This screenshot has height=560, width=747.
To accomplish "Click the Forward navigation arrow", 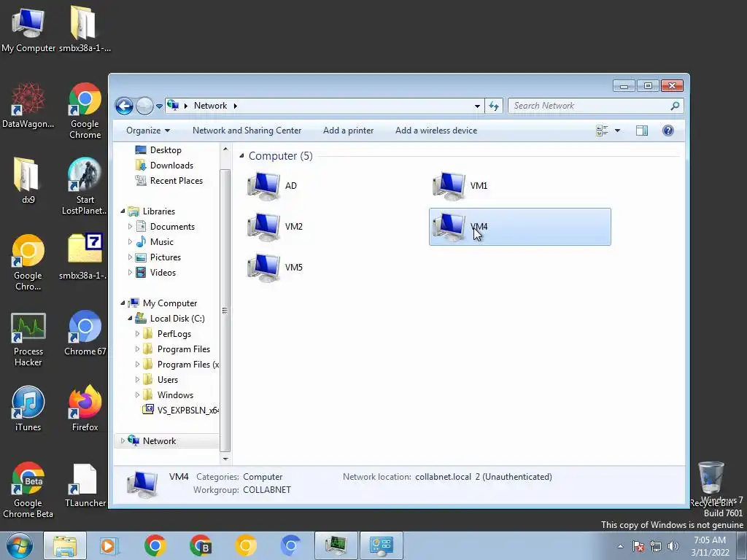I will click(x=144, y=106).
